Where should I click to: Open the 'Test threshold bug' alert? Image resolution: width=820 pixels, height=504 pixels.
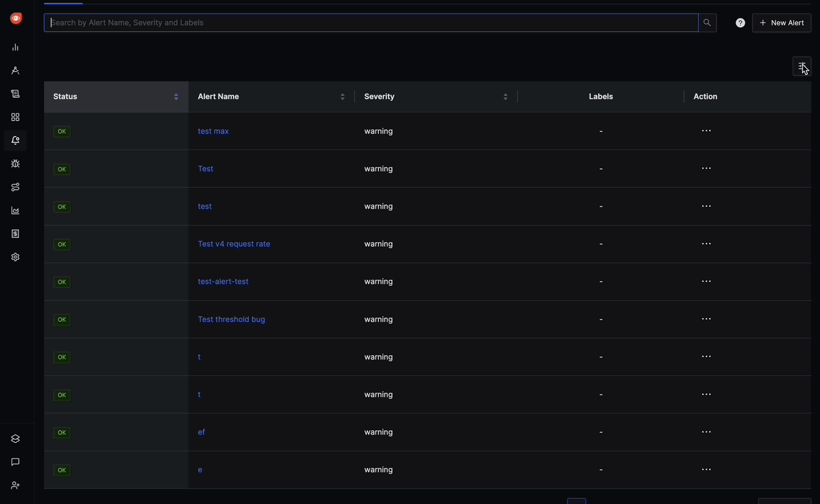click(x=231, y=319)
